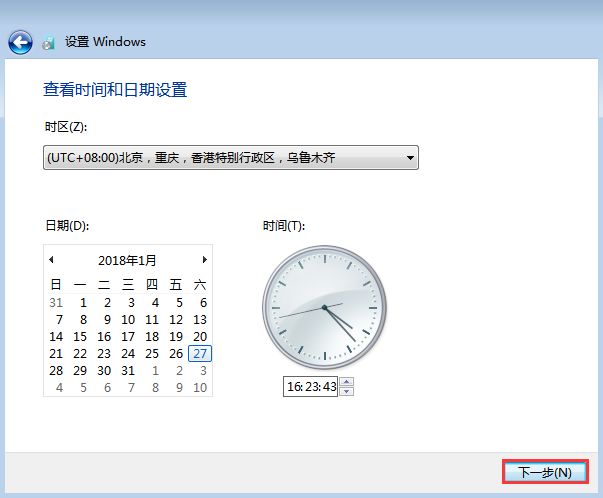Viewport: 603px width, 498px height.
Task: Select January 15 in the calendar
Action: pos(80,336)
